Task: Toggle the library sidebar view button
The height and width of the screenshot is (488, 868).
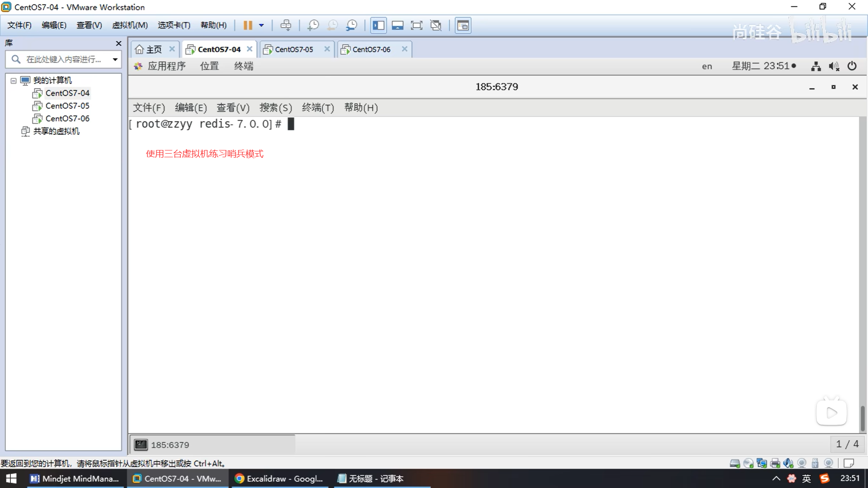Action: (378, 25)
